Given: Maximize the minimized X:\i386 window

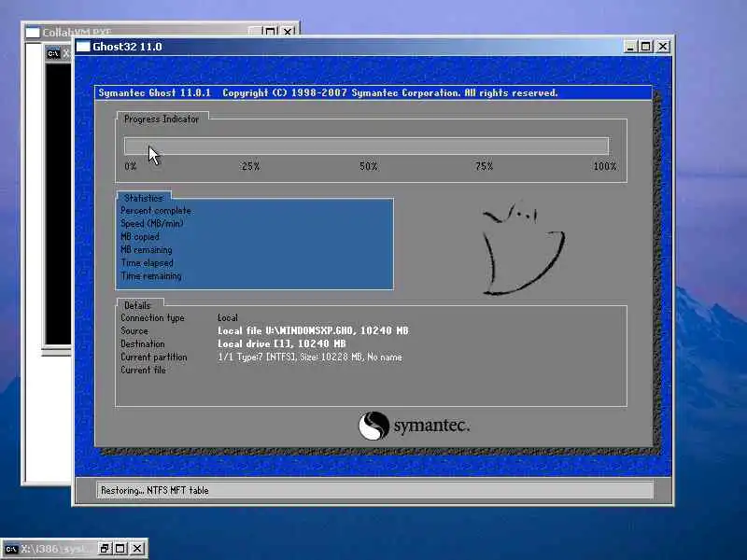Looking at the screenshot, I should [120, 549].
